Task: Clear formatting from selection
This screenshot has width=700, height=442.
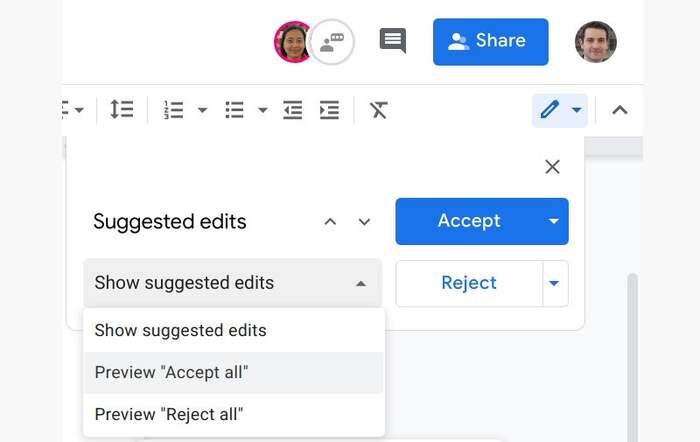Action: pyautogui.click(x=378, y=110)
